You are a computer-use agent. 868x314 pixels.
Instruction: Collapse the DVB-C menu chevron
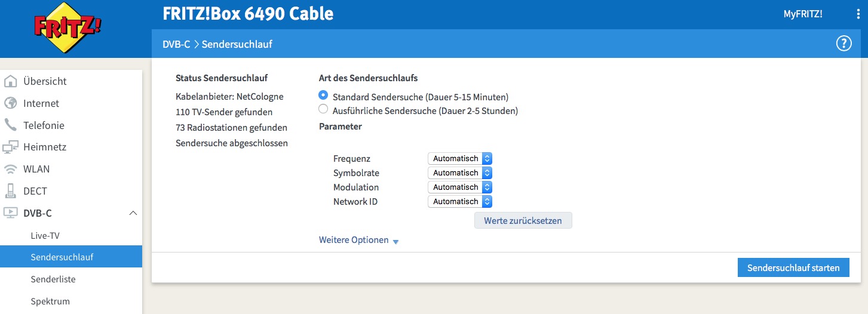[133, 213]
